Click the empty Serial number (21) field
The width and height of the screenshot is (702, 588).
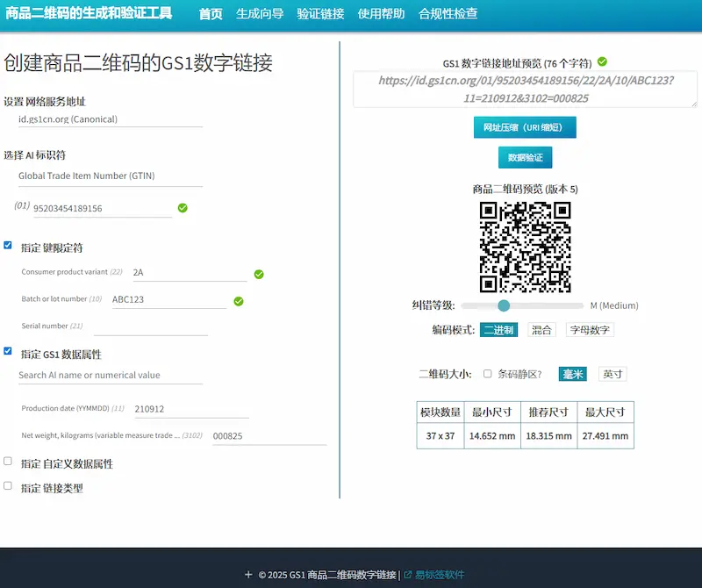pyautogui.click(x=151, y=326)
